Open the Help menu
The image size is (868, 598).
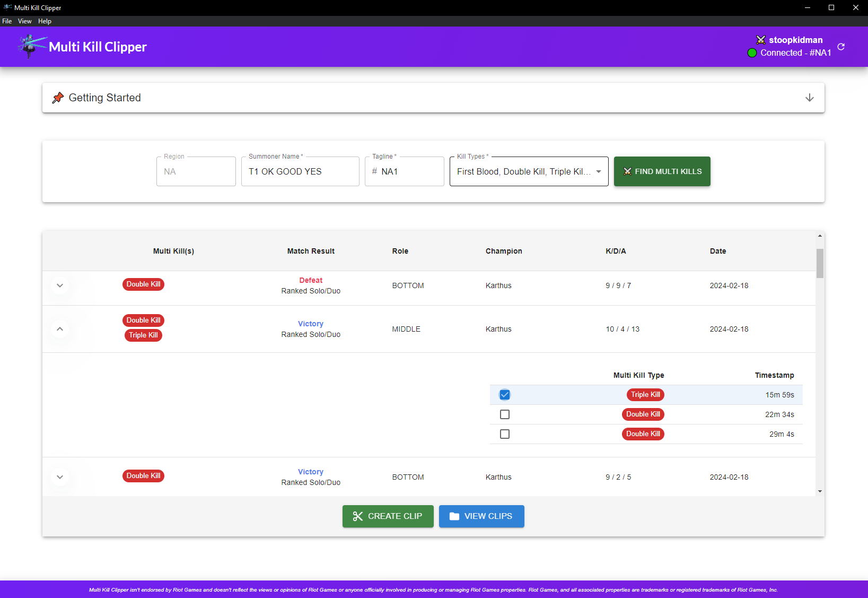[45, 21]
